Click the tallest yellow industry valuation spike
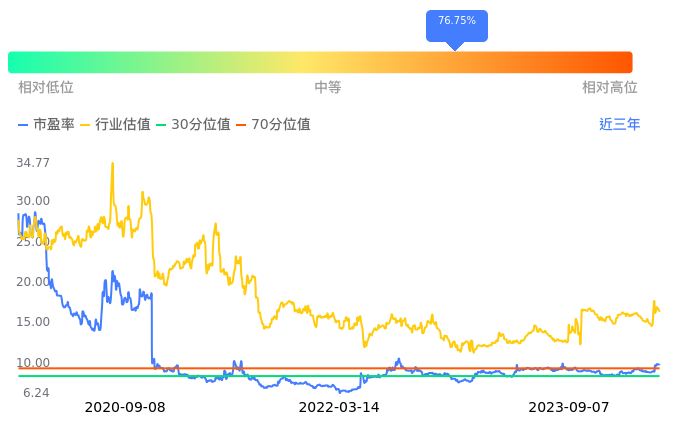 pyautogui.click(x=112, y=164)
